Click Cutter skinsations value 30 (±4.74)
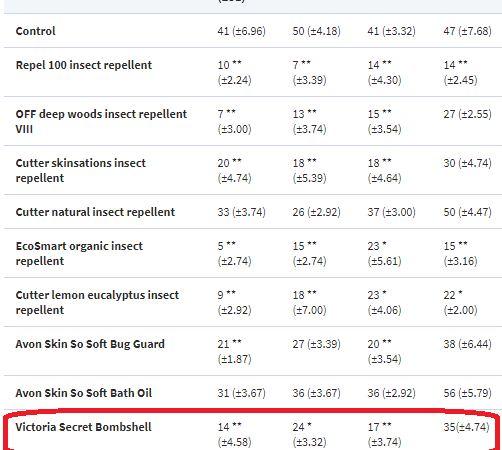 467,163
